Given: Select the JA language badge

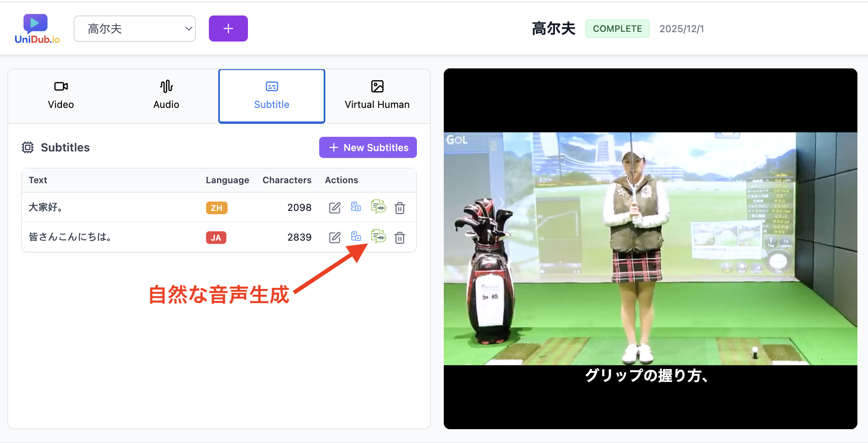Looking at the screenshot, I should [216, 237].
